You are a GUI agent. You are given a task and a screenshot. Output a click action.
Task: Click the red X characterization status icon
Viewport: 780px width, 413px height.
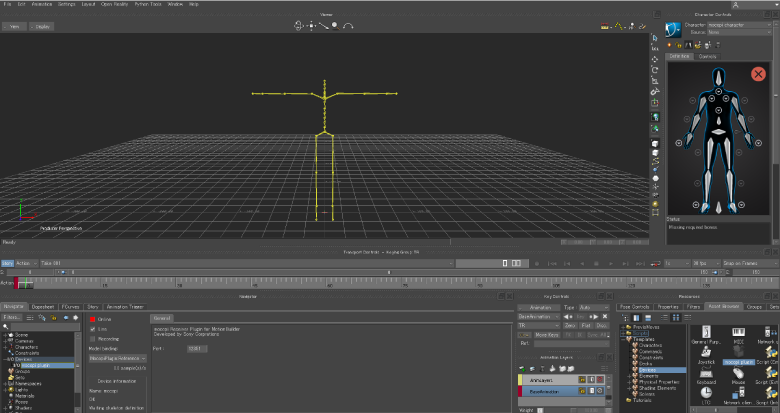(x=758, y=74)
